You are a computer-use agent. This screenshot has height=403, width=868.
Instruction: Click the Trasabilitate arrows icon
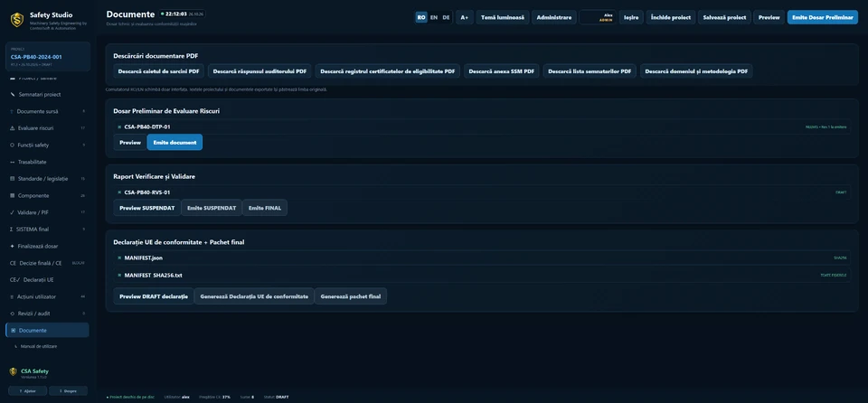[x=13, y=163]
